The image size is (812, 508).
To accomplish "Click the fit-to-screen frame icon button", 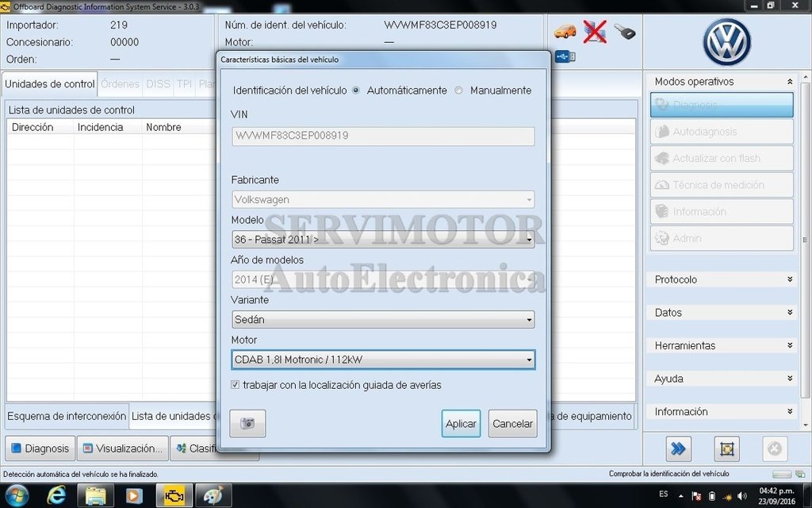I will click(x=726, y=448).
